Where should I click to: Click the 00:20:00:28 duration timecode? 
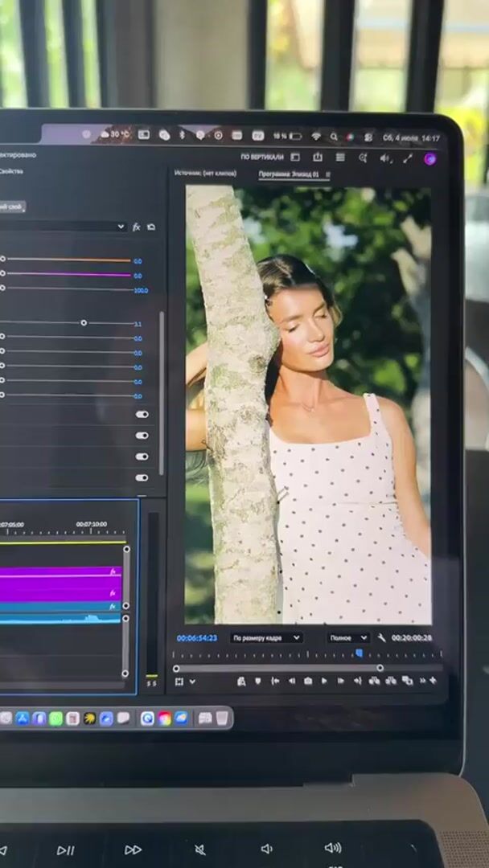[412, 637]
